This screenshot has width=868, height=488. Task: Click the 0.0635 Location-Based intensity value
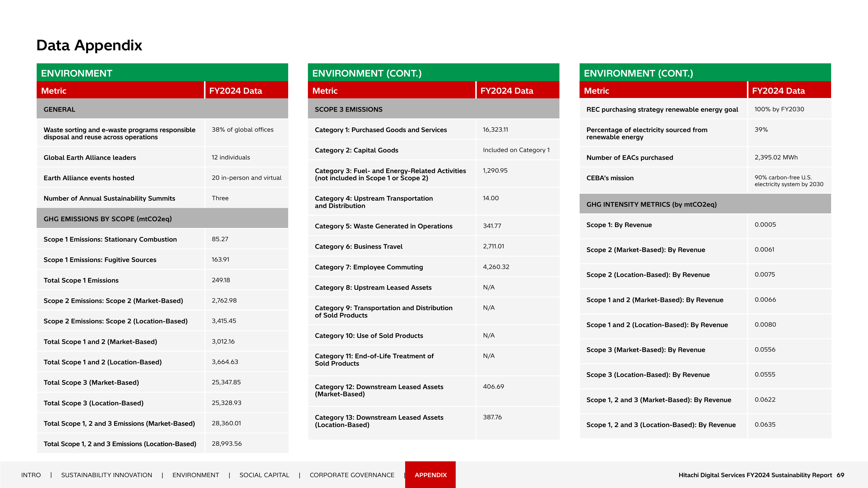[765, 425]
